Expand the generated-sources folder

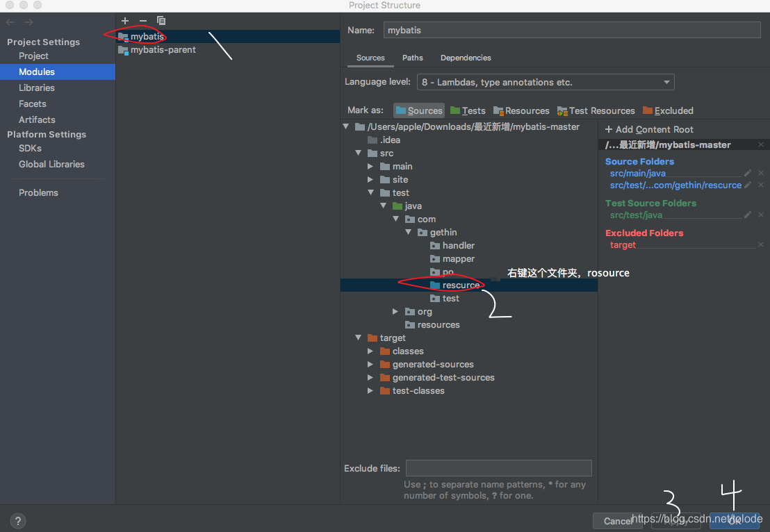[371, 364]
